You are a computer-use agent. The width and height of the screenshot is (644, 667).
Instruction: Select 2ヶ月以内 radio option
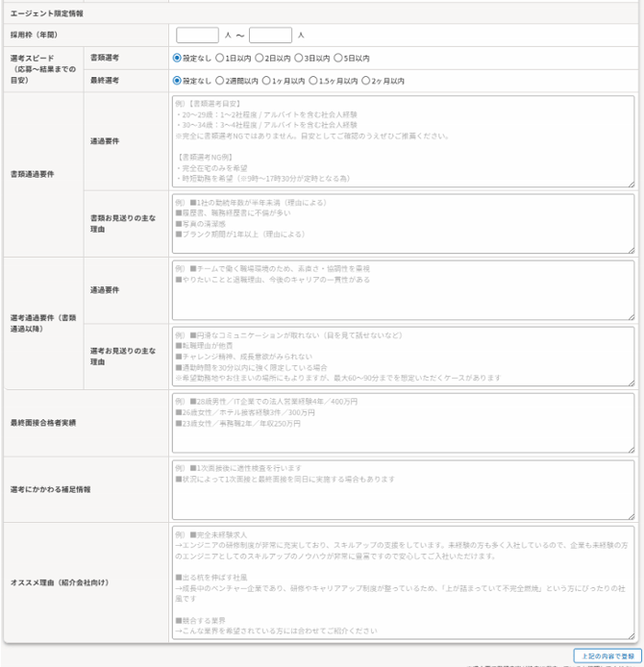tap(361, 82)
